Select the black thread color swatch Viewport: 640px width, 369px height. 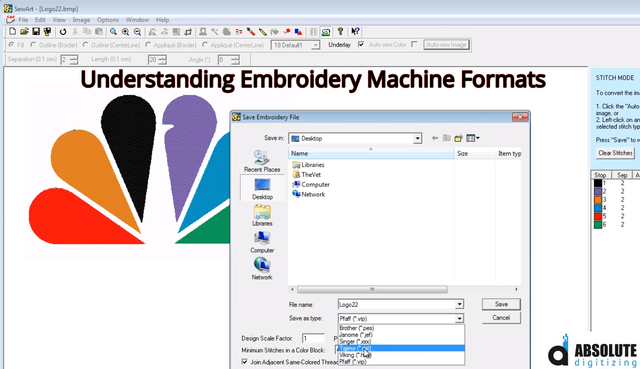pyautogui.click(x=598, y=183)
